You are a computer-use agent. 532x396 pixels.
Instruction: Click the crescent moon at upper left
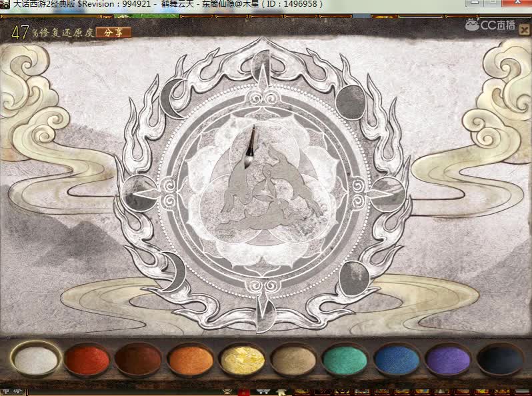coord(173,99)
